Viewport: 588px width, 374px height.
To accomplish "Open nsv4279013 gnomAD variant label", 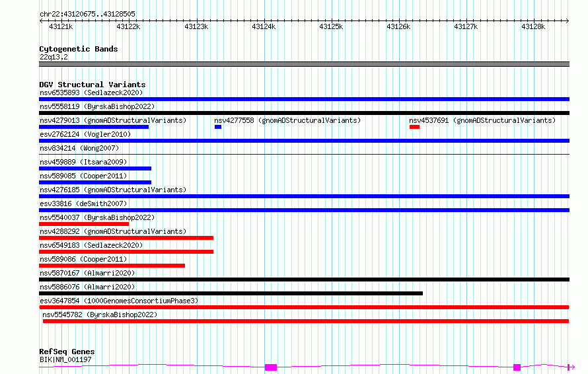I will coord(113,120).
